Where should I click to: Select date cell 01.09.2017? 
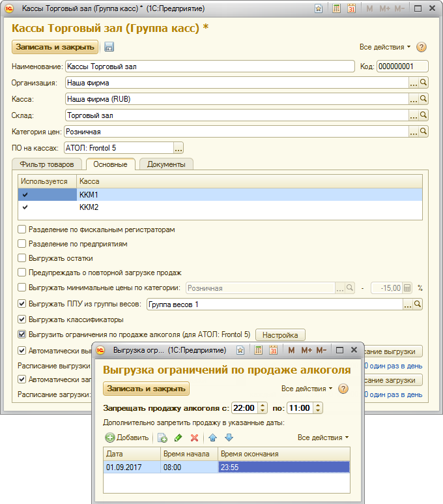click(132, 467)
